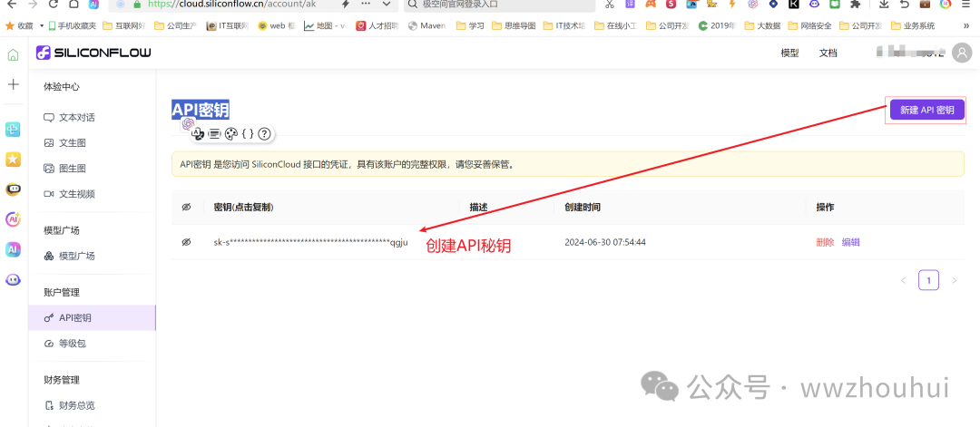Image resolution: width=980 pixels, height=427 pixels.
Task: Open the browser home page
Action: tap(73, 4)
